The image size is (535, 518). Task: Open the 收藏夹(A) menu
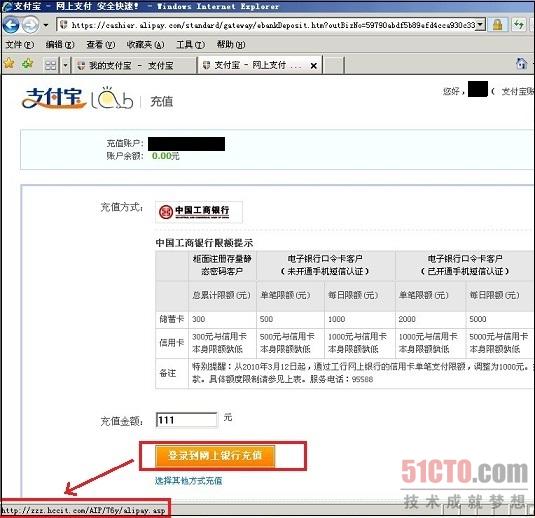click(145, 45)
